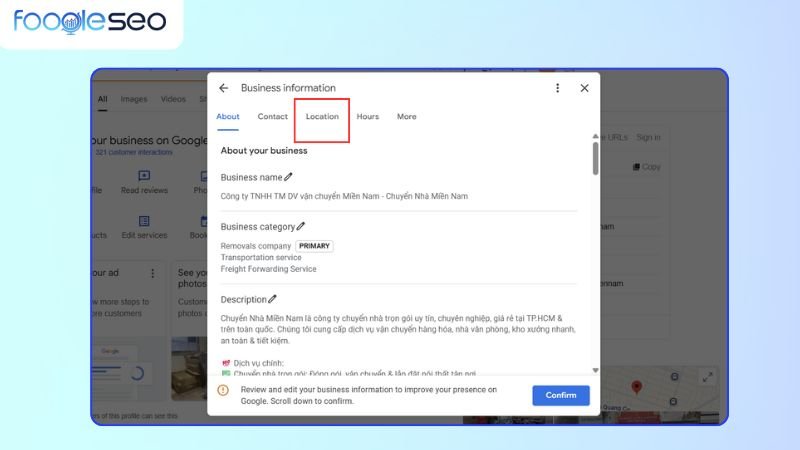Click pencil icon next to Business category

click(301, 227)
